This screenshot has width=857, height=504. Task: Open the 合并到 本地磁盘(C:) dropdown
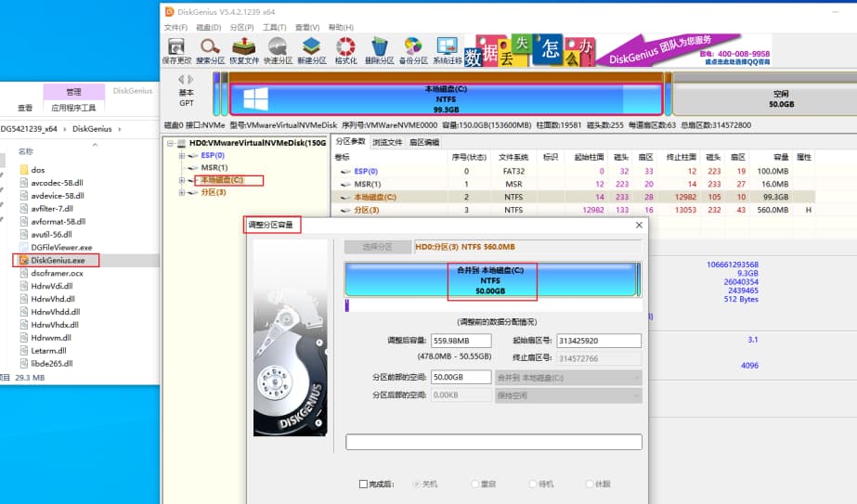coord(568,378)
